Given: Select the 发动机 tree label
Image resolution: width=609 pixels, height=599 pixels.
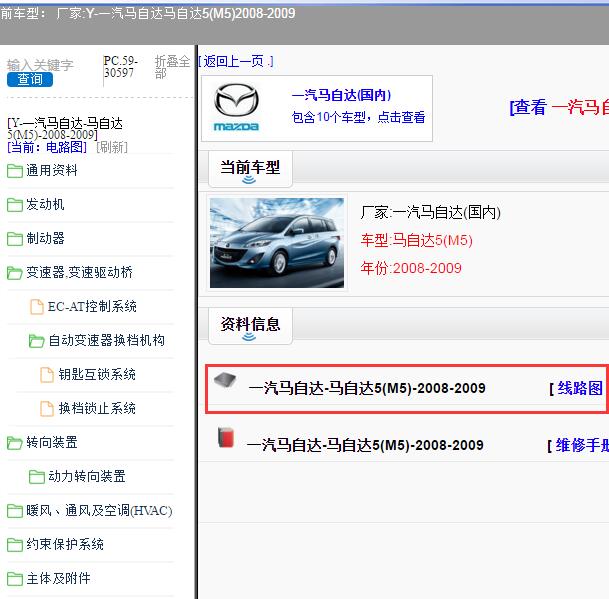Looking at the screenshot, I should coord(45,204).
